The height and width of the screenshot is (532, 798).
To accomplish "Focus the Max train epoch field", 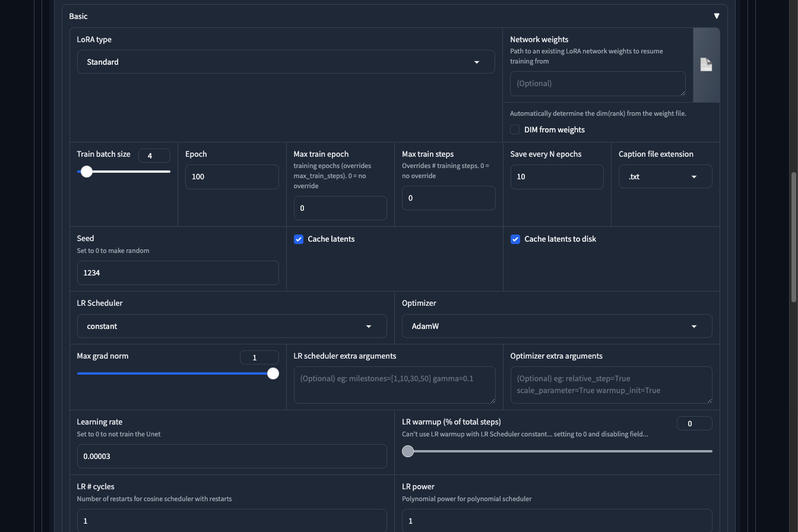I will (340, 208).
